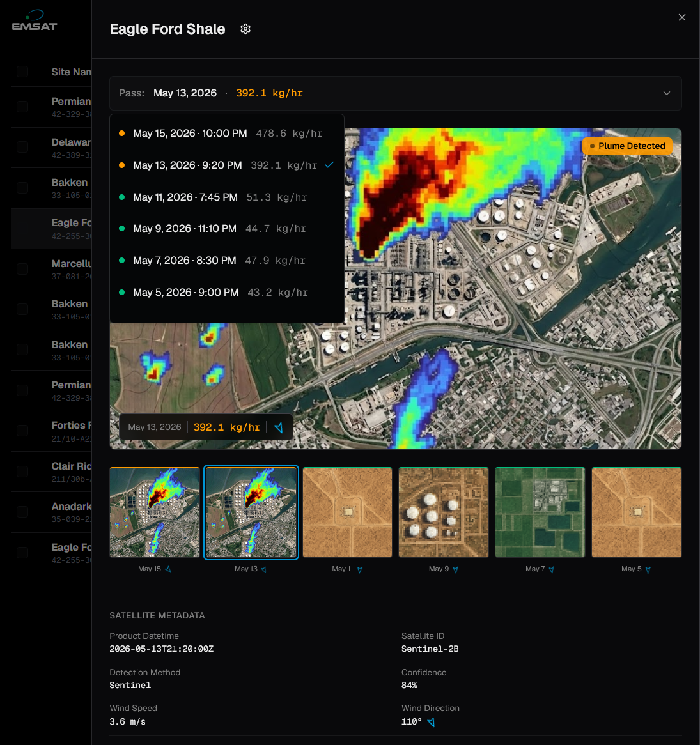Open the May 15 thumbnail

coord(155,512)
